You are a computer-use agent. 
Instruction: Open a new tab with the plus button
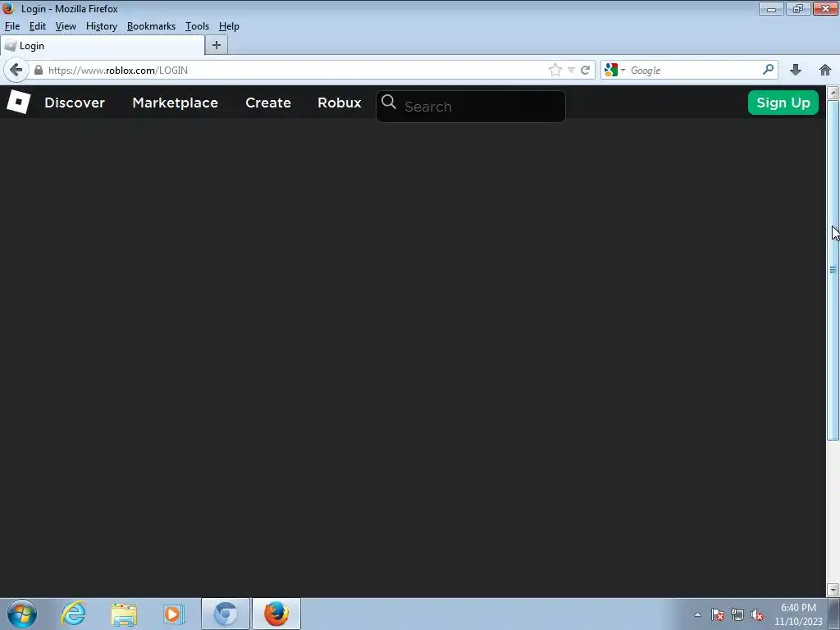(217, 46)
